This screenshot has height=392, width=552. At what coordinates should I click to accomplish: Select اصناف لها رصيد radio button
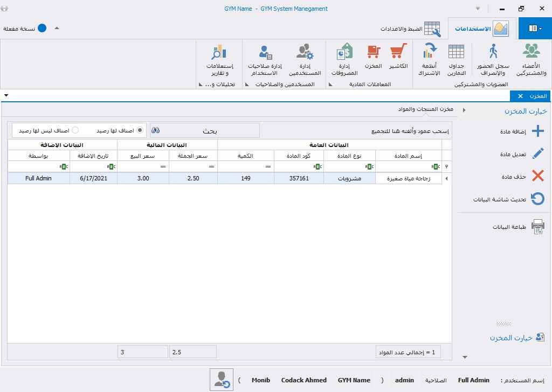(x=140, y=130)
